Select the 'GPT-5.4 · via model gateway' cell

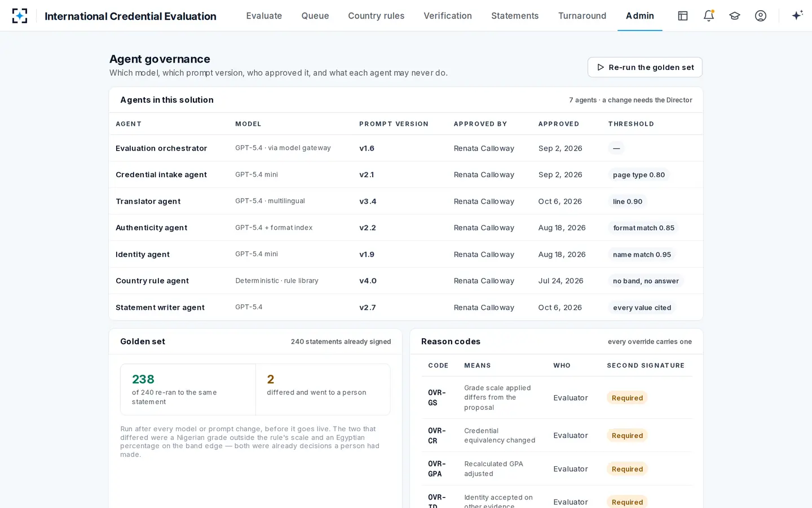click(283, 148)
